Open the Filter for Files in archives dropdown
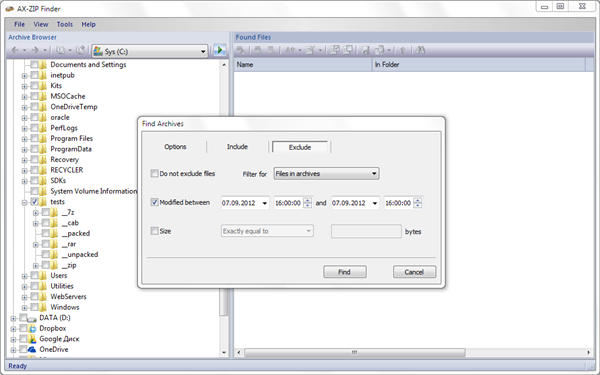This screenshot has width=600, height=375. (x=326, y=173)
